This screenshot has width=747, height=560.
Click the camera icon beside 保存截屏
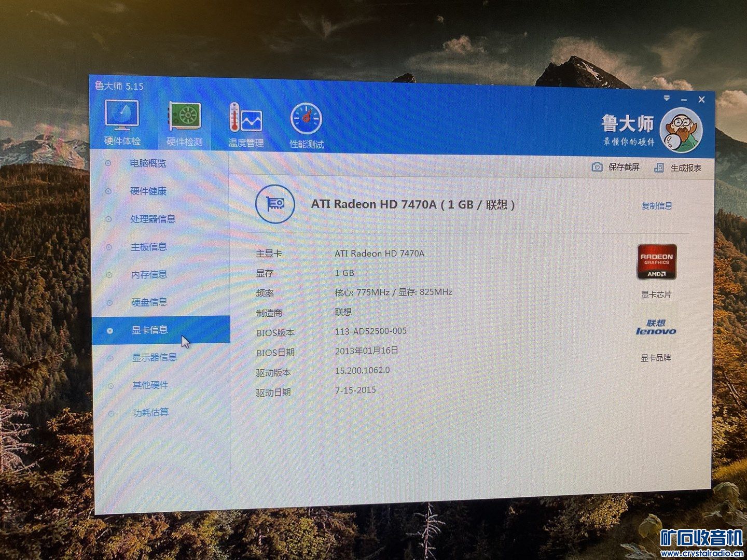597,167
